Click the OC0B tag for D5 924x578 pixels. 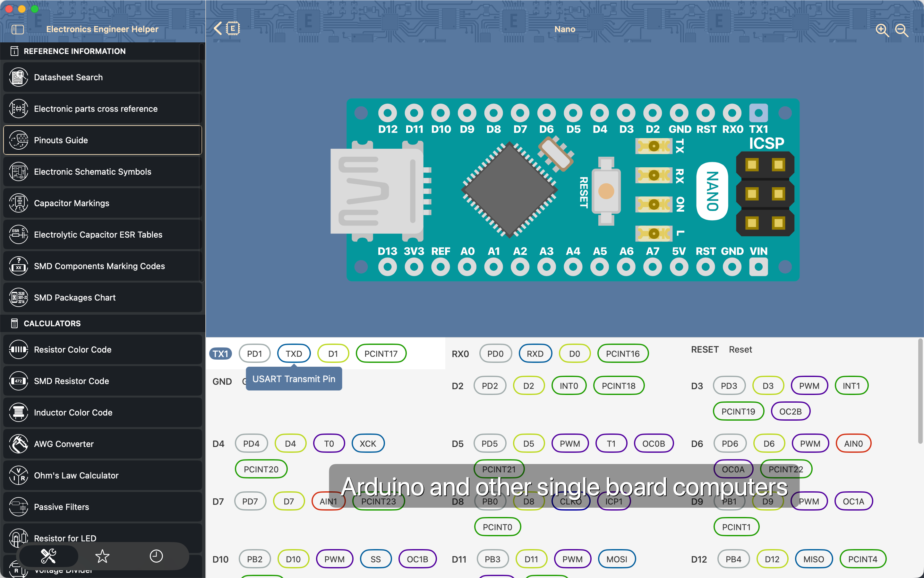(653, 443)
